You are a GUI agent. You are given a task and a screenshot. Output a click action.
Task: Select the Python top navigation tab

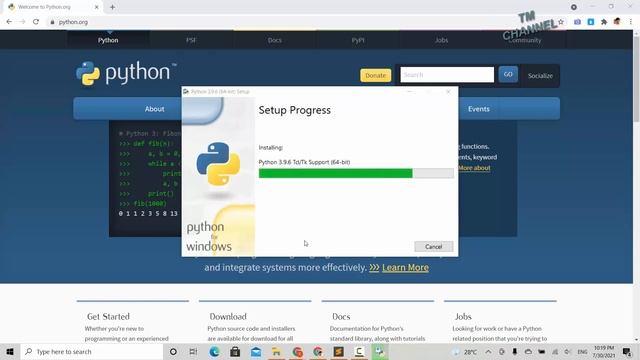point(108,40)
